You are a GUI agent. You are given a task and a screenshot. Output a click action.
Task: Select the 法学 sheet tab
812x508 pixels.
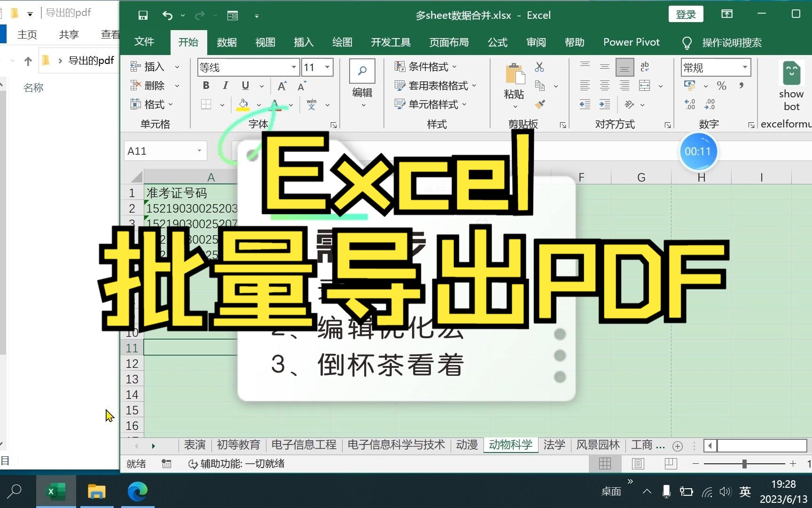(x=554, y=445)
